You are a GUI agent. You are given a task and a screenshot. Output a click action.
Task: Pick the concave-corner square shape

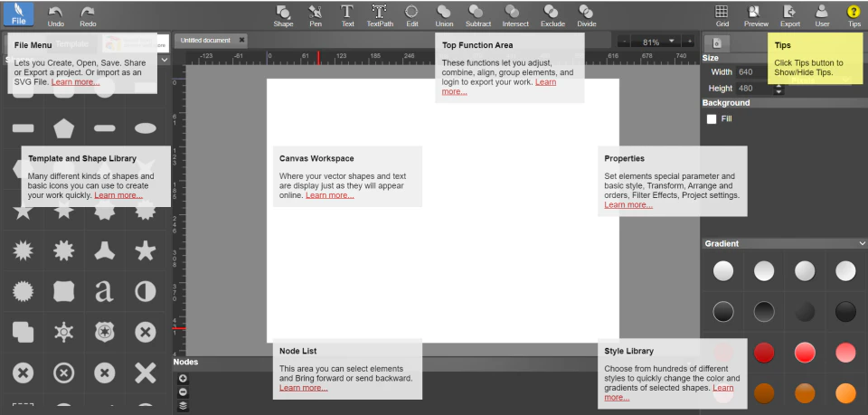click(63, 291)
